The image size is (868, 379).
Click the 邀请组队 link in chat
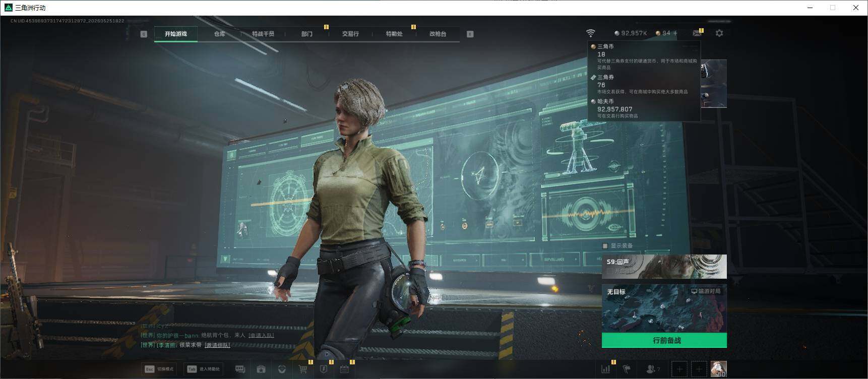point(217,345)
